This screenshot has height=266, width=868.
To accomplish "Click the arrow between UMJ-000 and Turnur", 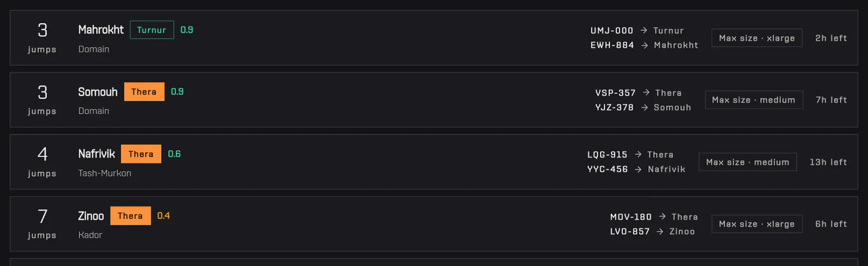I will (x=643, y=30).
